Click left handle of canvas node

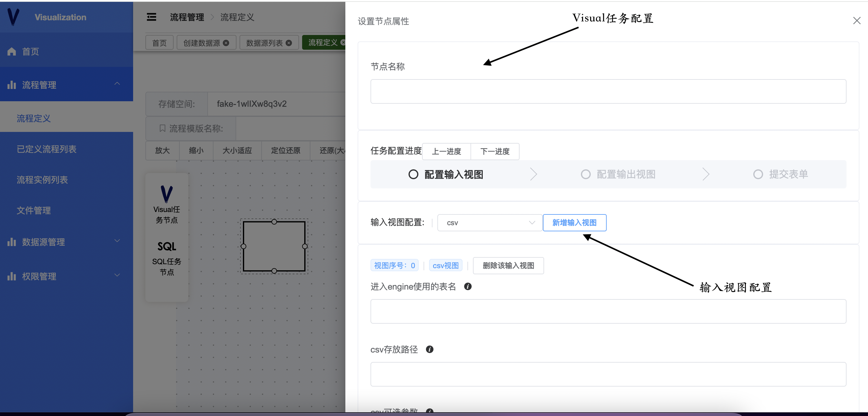point(244,246)
